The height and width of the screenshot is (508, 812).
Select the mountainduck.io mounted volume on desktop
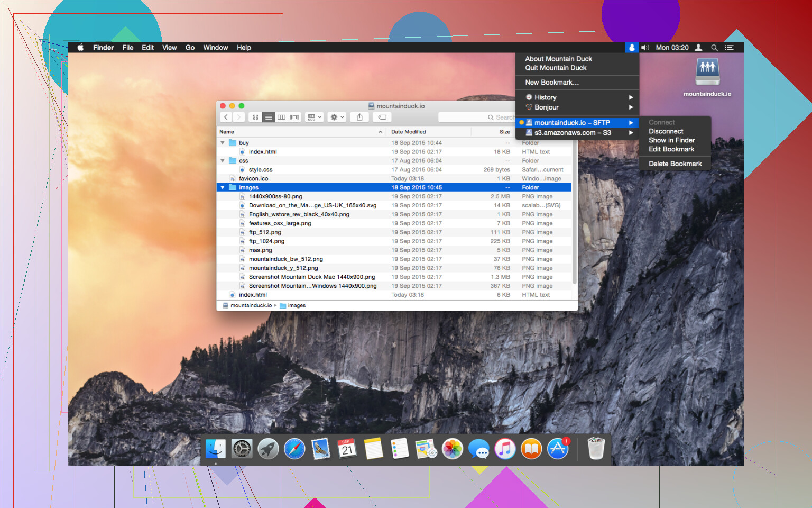[707, 77]
